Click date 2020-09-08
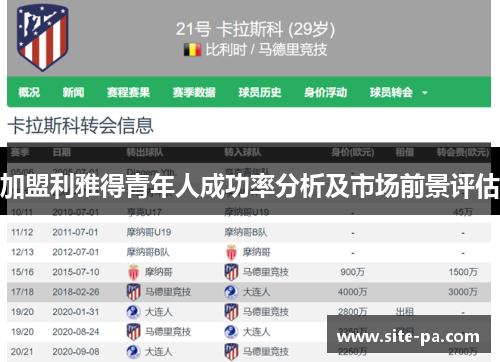Image resolution: width=500 pixels, height=362 pixels. coord(76,352)
